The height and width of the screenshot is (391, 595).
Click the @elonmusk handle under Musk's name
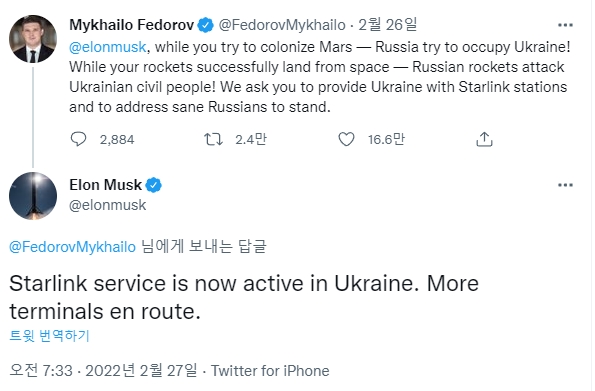point(107,205)
